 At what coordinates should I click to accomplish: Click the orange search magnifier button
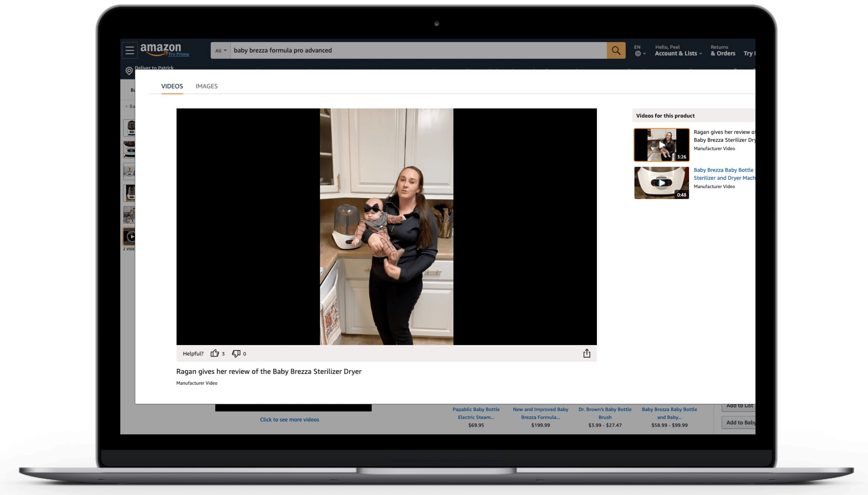[x=616, y=50]
